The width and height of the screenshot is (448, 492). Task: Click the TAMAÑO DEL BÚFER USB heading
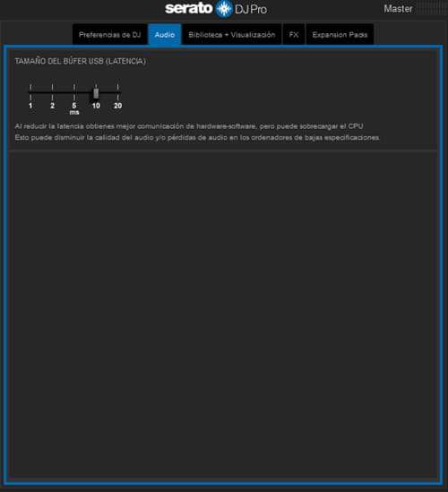tap(81, 61)
